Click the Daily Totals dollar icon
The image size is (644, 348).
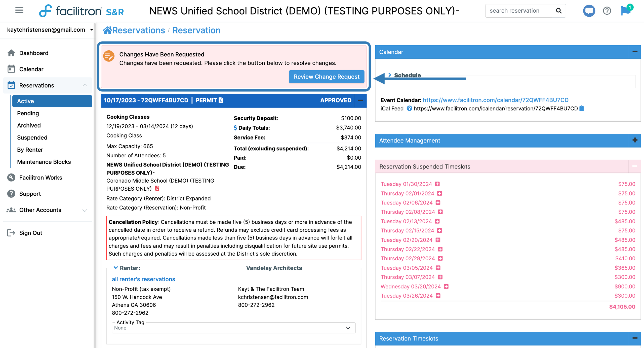pos(235,128)
